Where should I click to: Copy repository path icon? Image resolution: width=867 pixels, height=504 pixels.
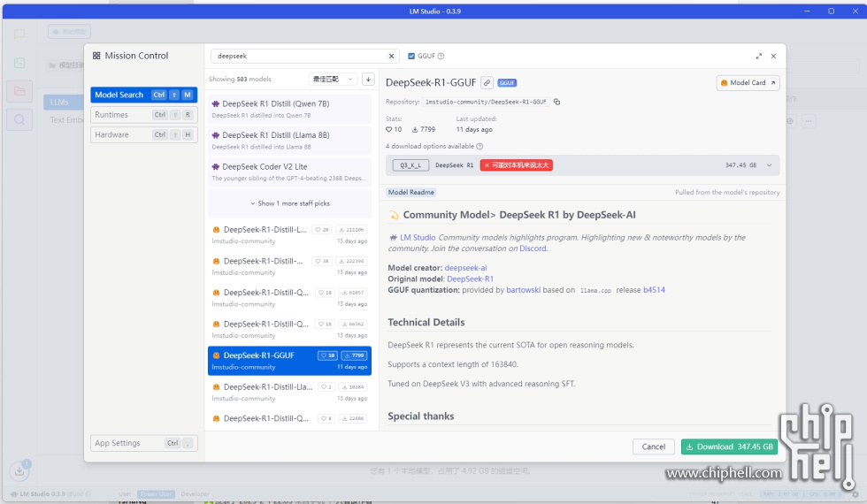(x=556, y=102)
